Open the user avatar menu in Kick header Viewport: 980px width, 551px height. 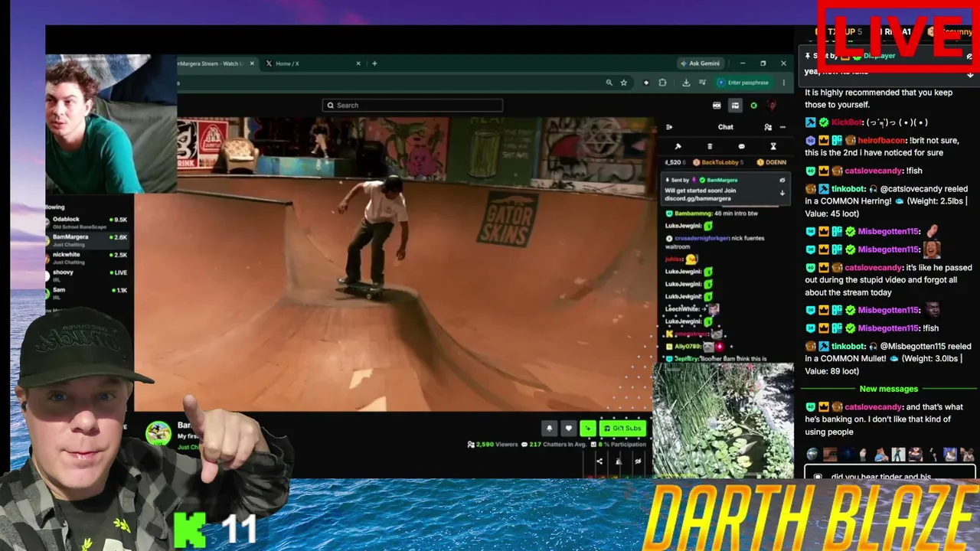click(x=772, y=106)
